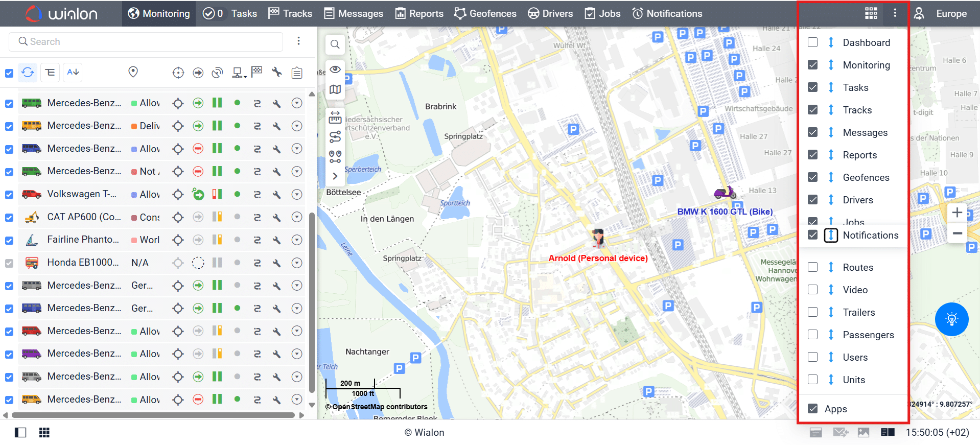The height and width of the screenshot is (445, 980).
Task: Open CAT AP600 row dropdown menu
Action: pos(297,217)
